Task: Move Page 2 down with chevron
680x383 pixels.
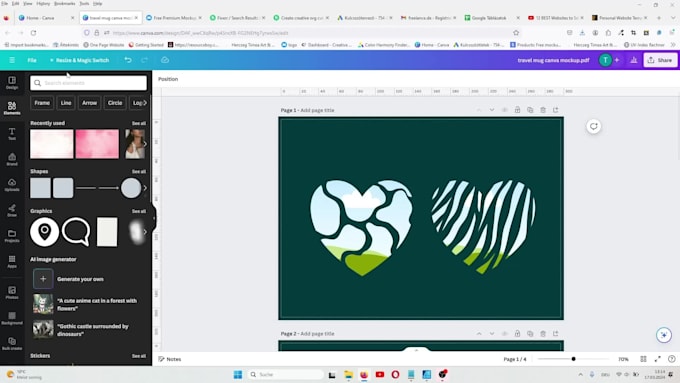Action: coord(492,334)
